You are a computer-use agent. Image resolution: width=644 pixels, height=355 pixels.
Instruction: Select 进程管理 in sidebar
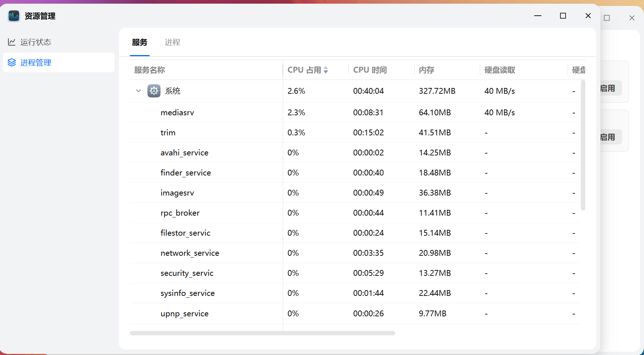(x=59, y=62)
